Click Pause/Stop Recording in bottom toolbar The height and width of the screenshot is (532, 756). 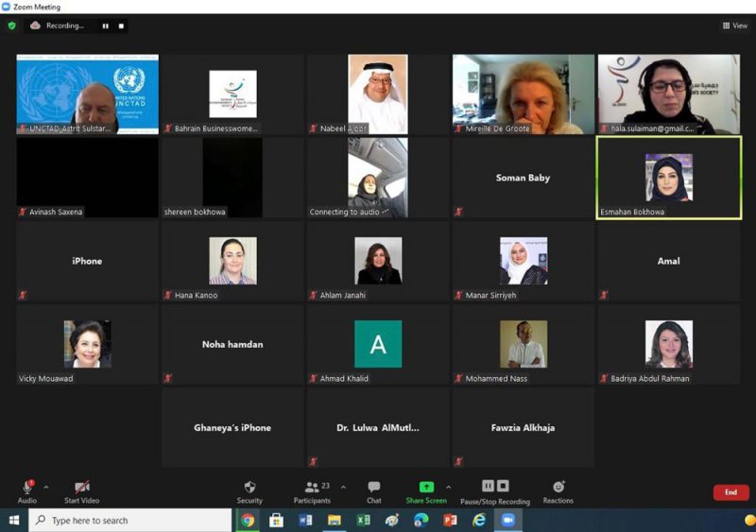[x=495, y=492]
